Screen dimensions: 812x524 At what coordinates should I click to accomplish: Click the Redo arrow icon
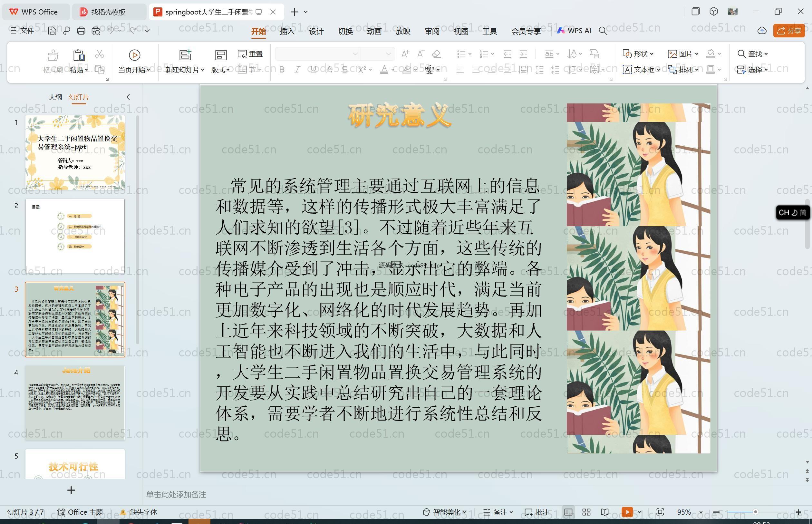[x=133, y=31]
